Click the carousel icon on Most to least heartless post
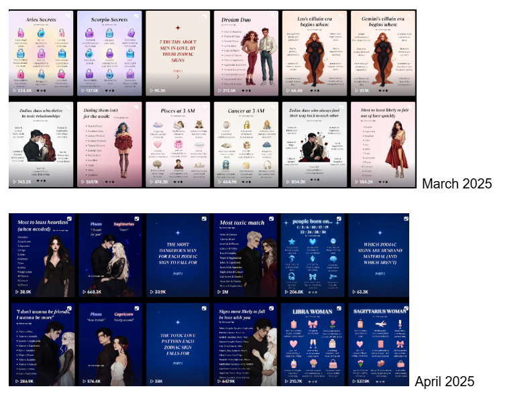The height and width of the screenshot is (403, 532). pyautogui.click(x=69, y=219)
